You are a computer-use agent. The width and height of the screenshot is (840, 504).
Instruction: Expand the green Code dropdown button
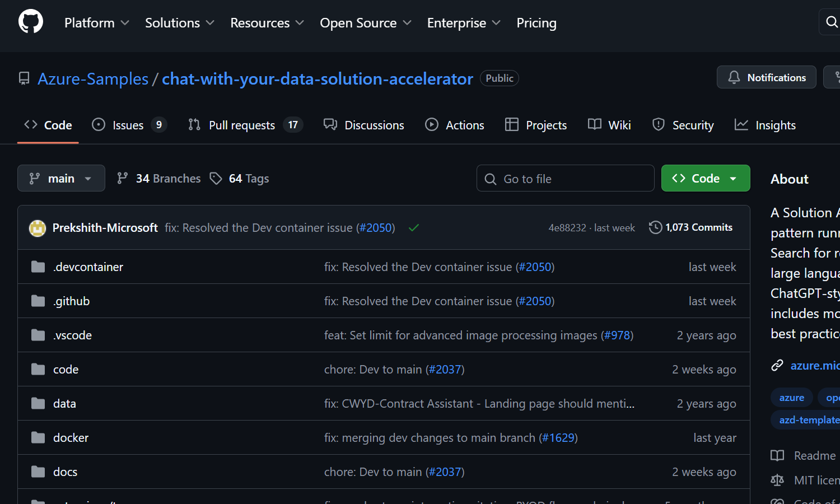click(x=705, y=179)
